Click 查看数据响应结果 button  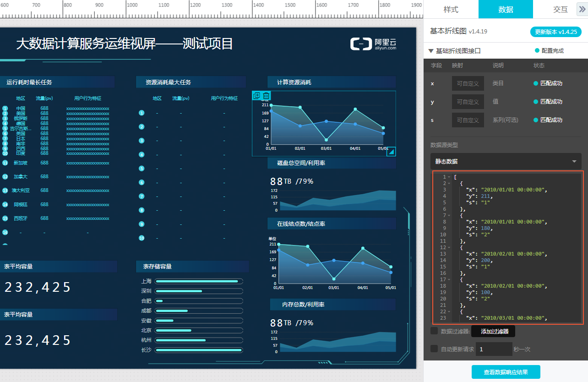point(506,372)
